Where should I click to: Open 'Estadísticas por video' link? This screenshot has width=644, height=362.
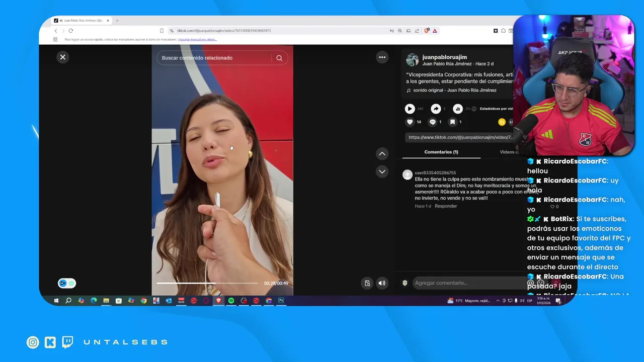[x=497, y=109]
